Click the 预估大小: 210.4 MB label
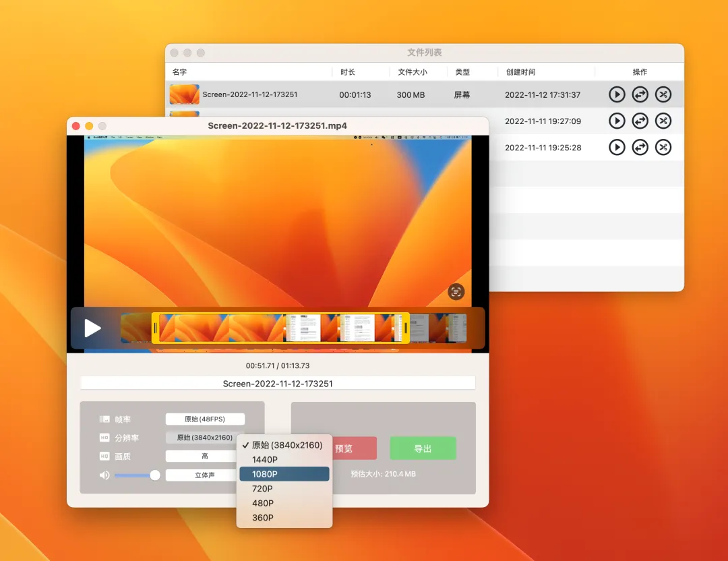The width and height of the screenshot is (728, 561). click(x=383, y=474)
